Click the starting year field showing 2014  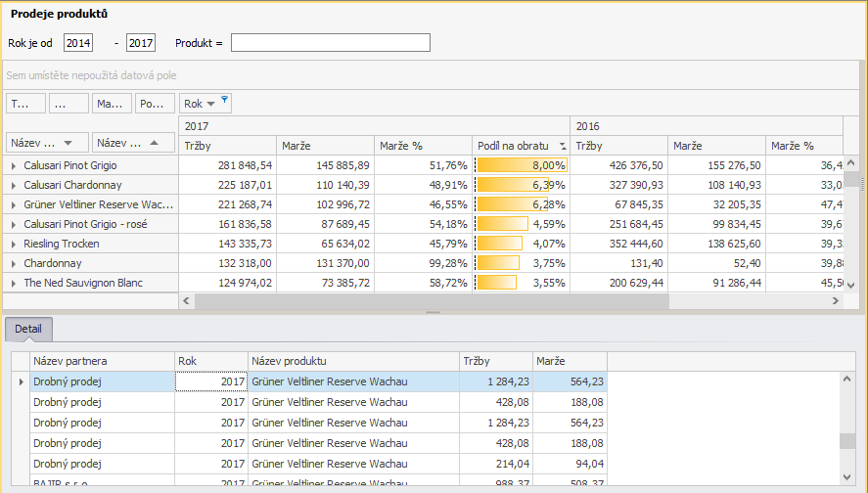(x=77, y=42)
